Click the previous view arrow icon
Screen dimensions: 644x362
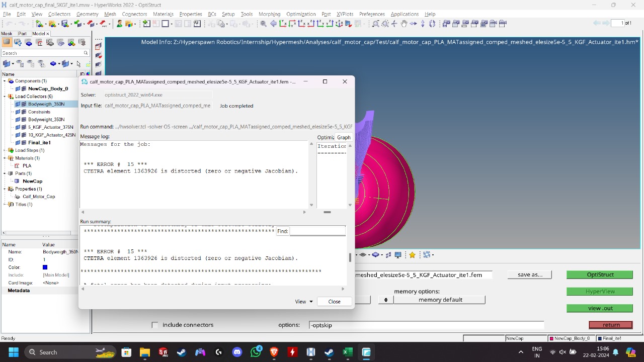(273, 24)
